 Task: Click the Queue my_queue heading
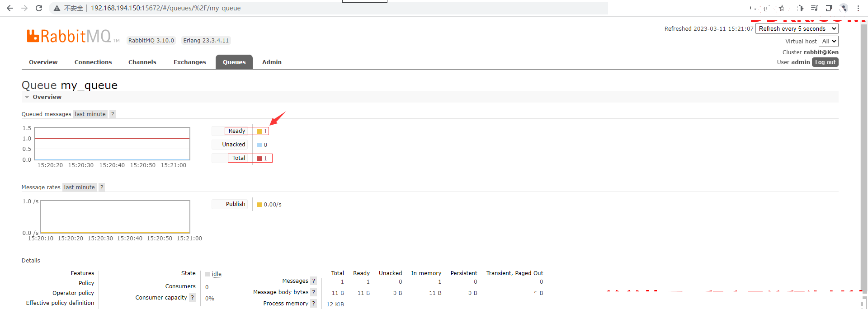(70, 85)
